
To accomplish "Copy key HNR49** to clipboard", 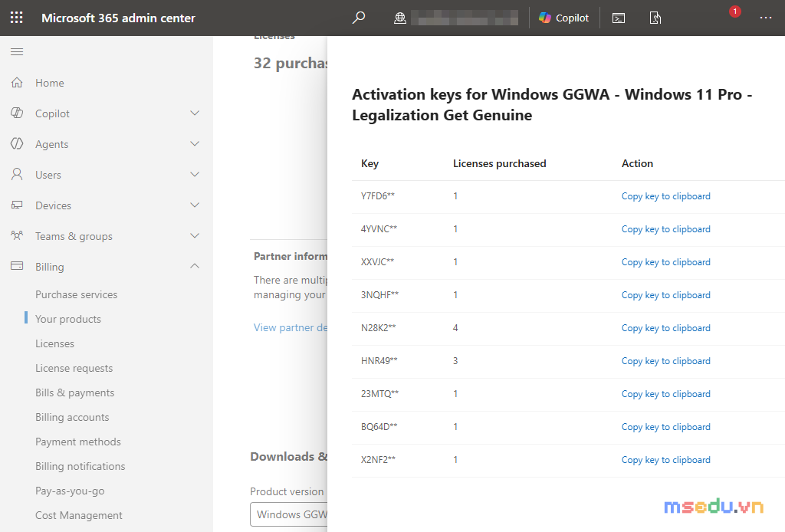I will point(666,361).
